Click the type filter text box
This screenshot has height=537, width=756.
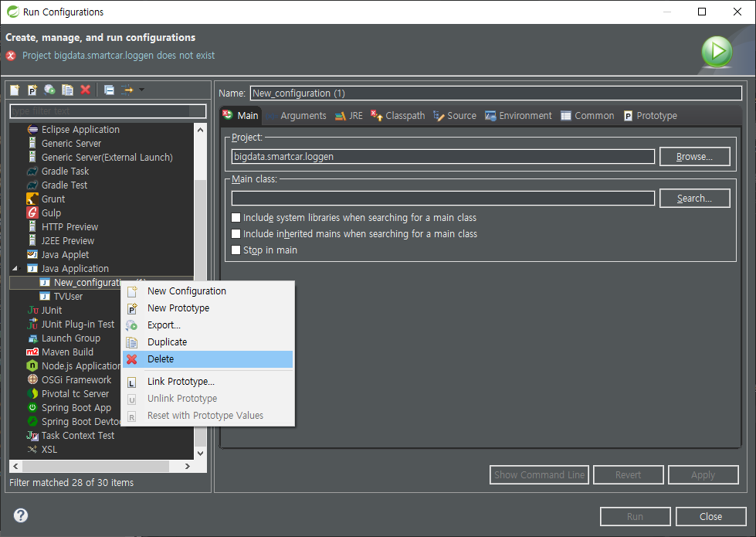pyautogui.click(x=108, y=111)
